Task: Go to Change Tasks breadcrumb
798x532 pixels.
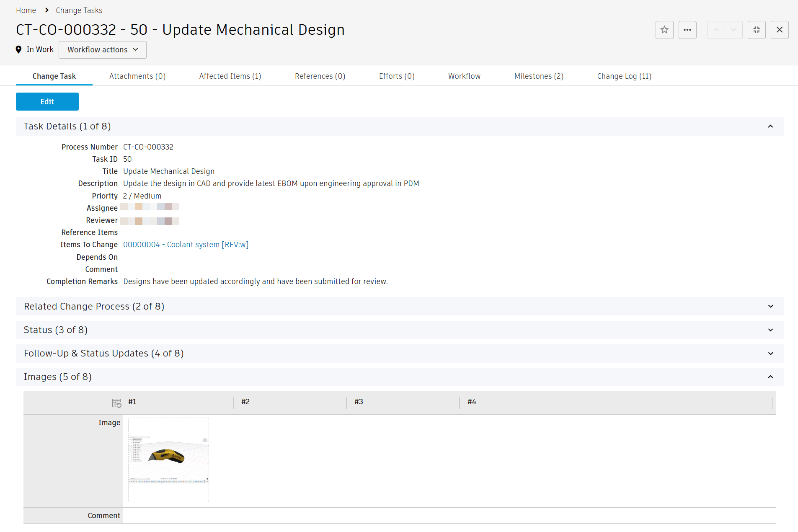Action: [x=79, y=10]
